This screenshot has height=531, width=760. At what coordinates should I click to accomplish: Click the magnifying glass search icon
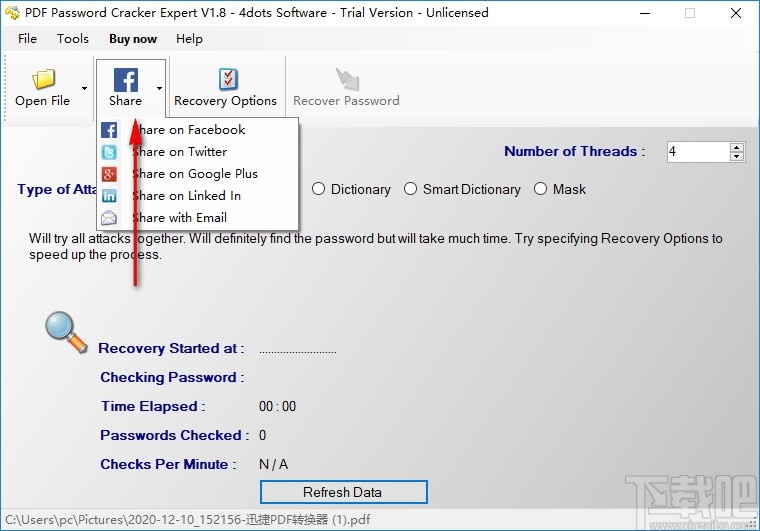pyautogui.click(x=66, y=332)
